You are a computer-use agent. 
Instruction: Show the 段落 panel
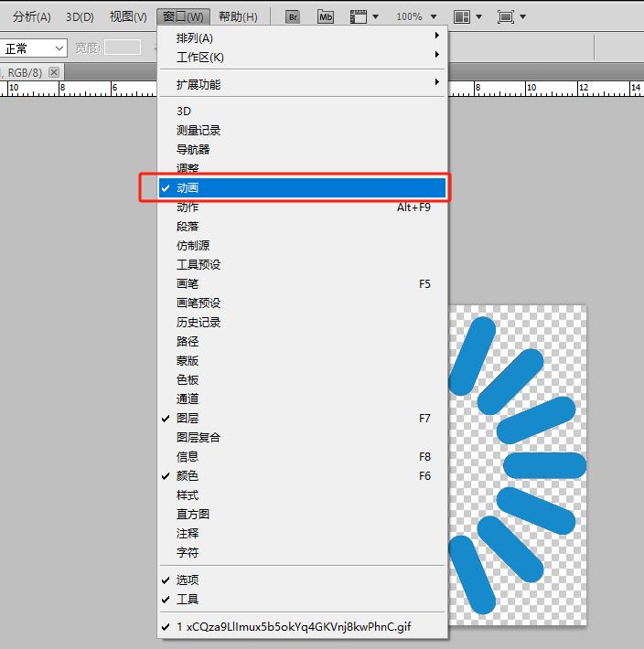[x=302, y=226]
